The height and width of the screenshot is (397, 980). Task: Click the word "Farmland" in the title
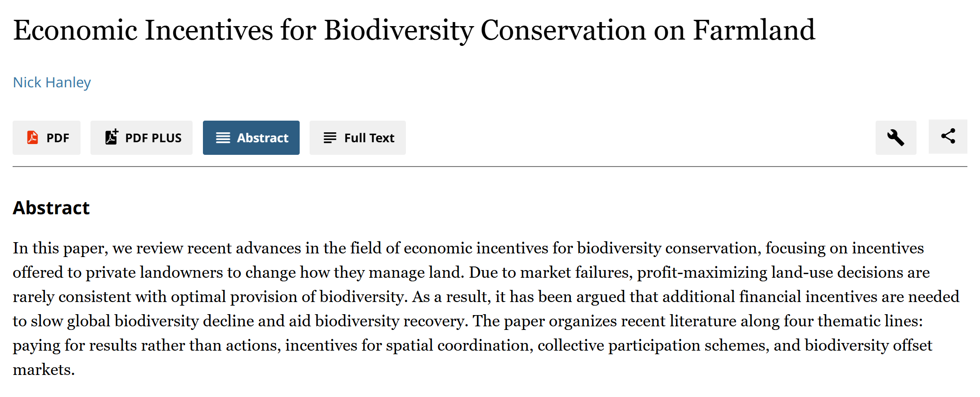[x=754, y=30]
